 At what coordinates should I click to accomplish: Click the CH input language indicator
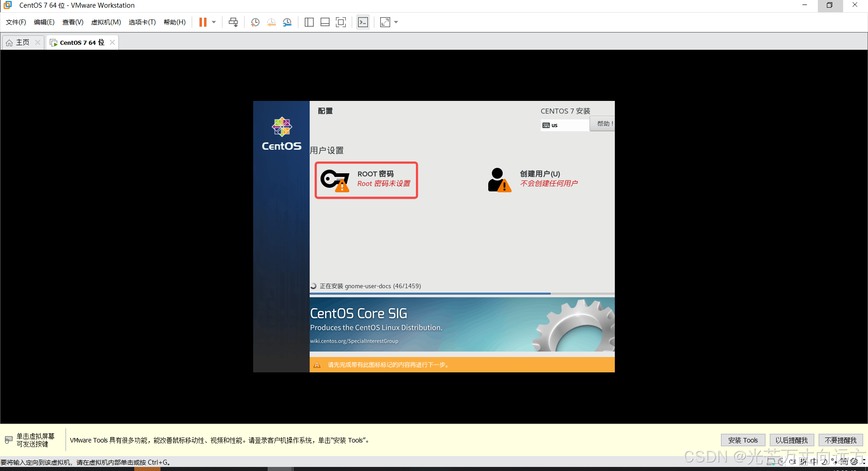point(792,461)
